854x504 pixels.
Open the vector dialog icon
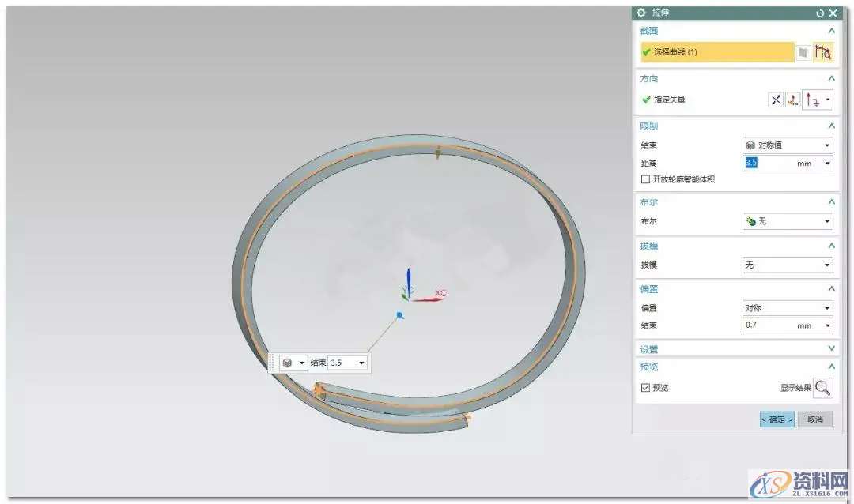tap(792, 100)
